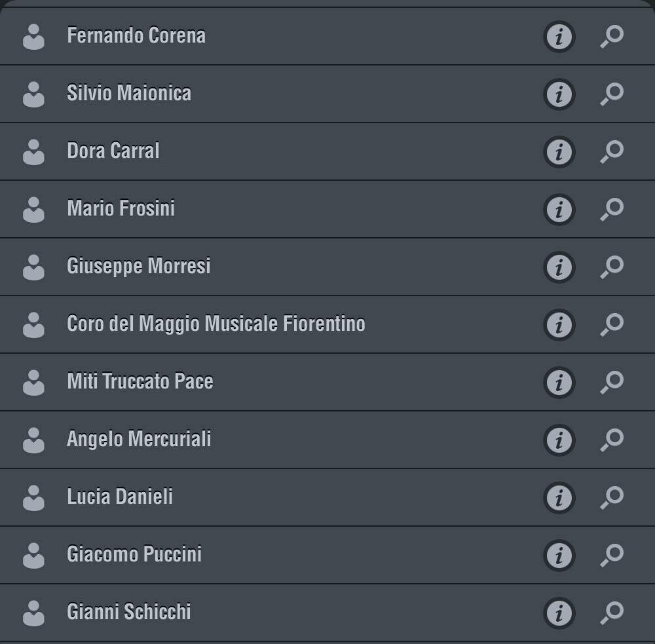Click the search icon beside Dora Carral
655x644 pixels.
612,152
